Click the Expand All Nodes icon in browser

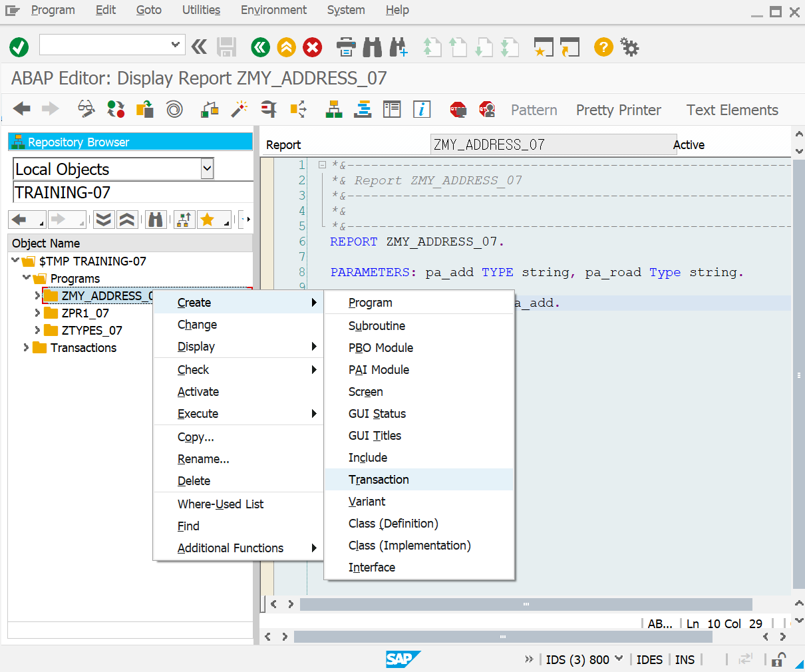pyautogui.click(x=103, y=219)
